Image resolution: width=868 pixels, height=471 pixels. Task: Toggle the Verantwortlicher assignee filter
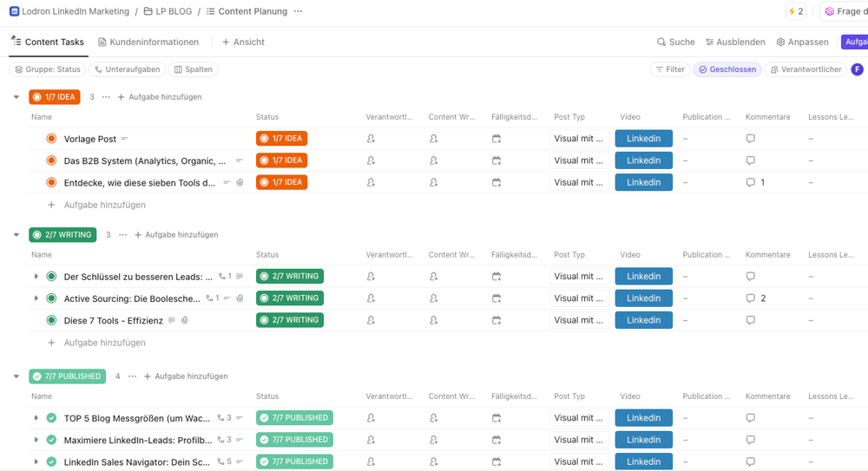coord(806,69)
